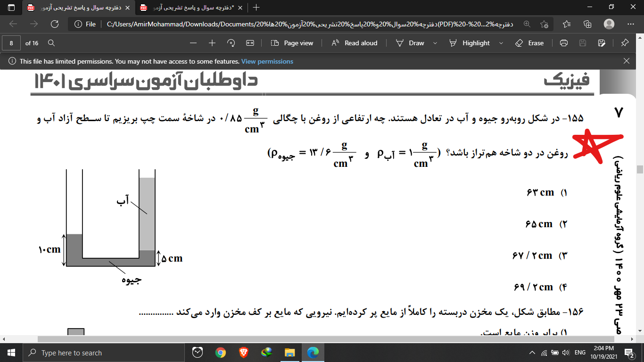This screenshot has width=644, height=362.
Task: Open the Favorites list
Action: [567, 24]
